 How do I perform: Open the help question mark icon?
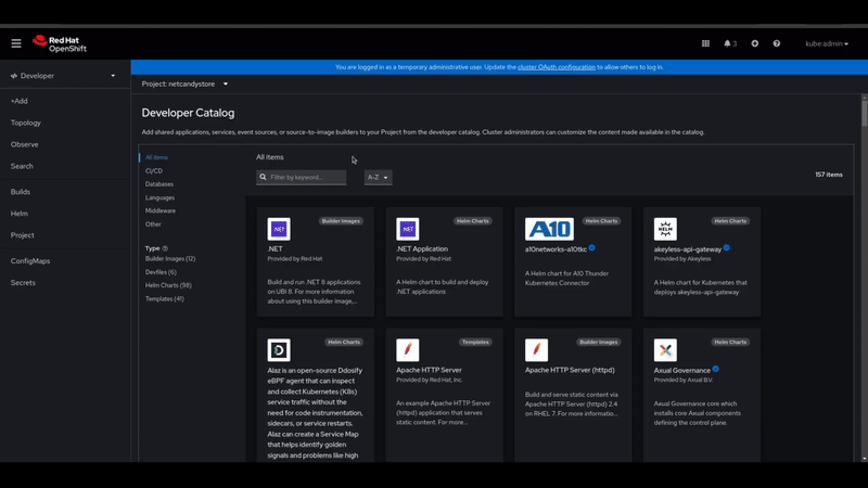click(x=776, y=43)
